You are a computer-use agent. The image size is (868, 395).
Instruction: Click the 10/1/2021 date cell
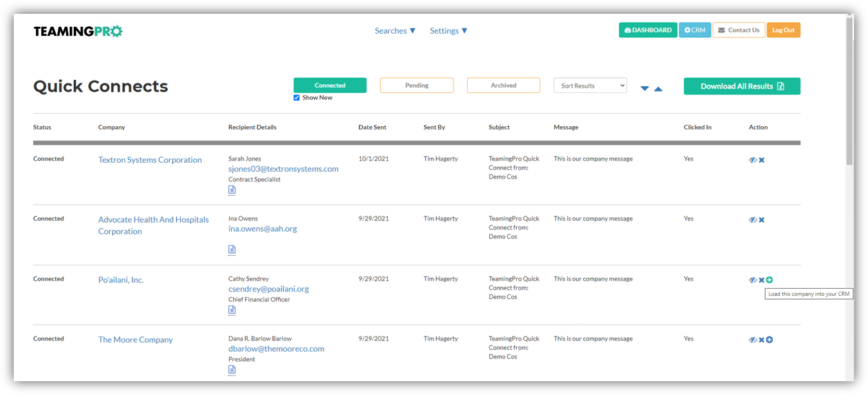tap(373, 159)
